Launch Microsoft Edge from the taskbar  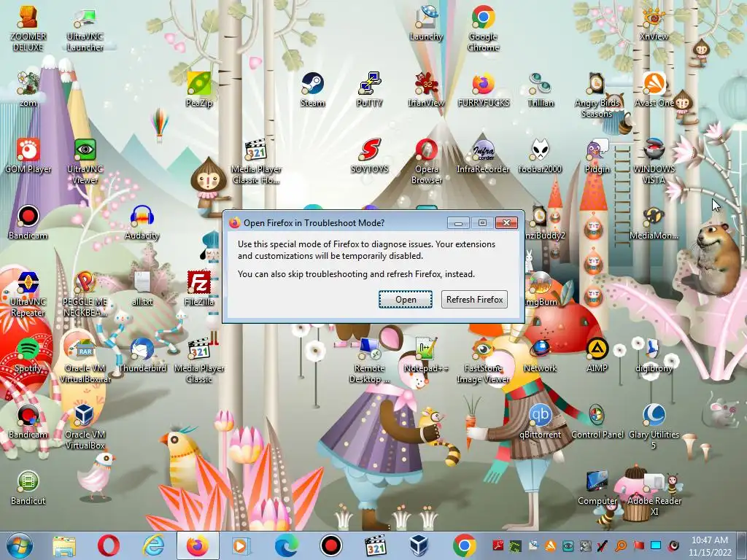tap(287, 545)
